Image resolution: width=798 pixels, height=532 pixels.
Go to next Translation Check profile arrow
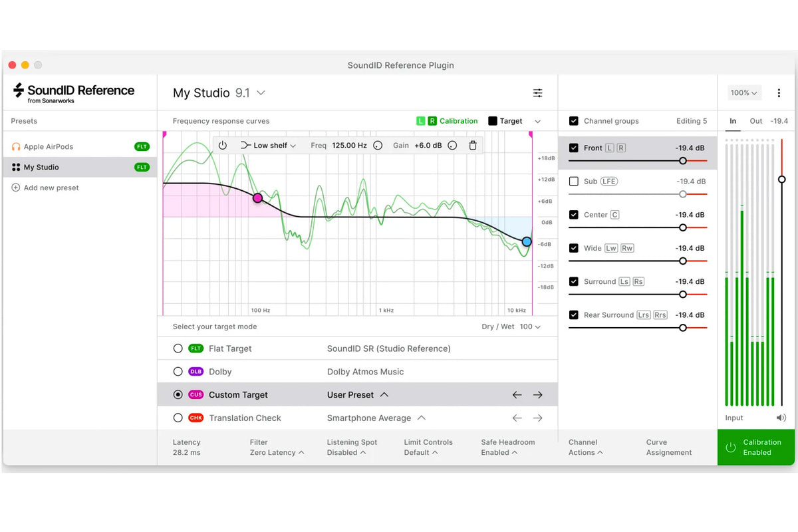point(537,418)
